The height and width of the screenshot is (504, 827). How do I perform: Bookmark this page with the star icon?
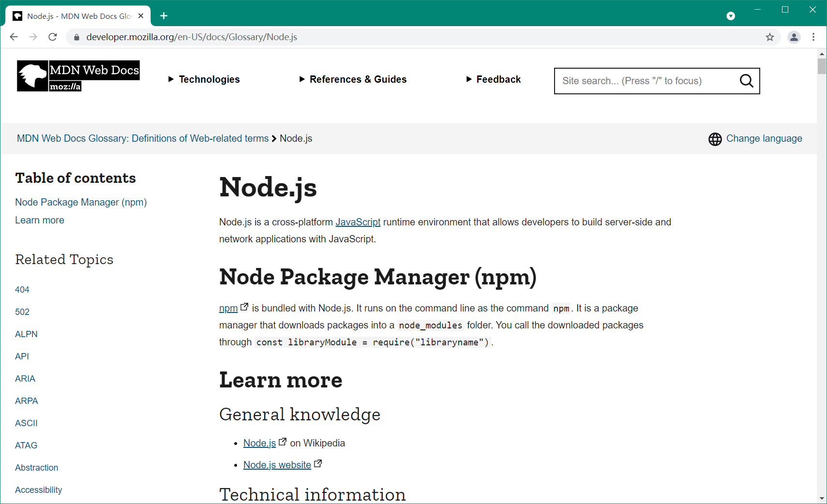pos(770,37)
